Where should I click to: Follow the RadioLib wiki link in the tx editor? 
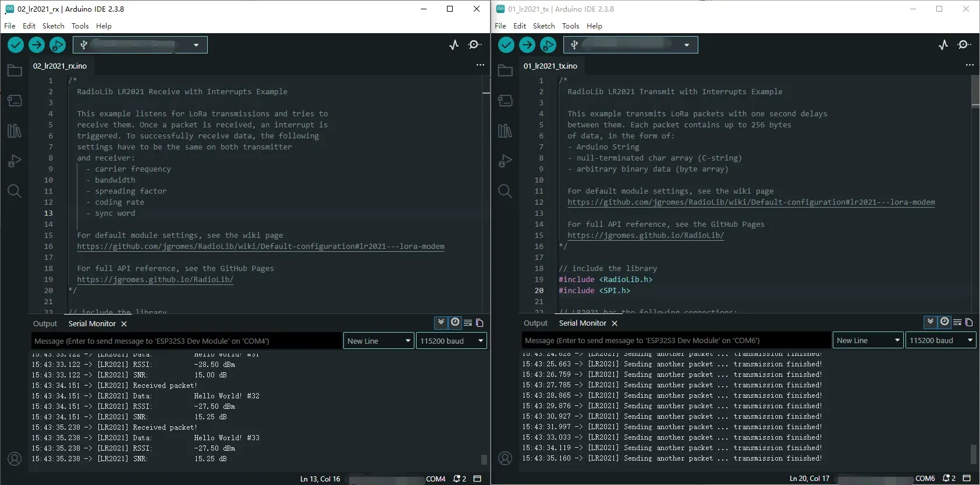[x=751, y=202]
